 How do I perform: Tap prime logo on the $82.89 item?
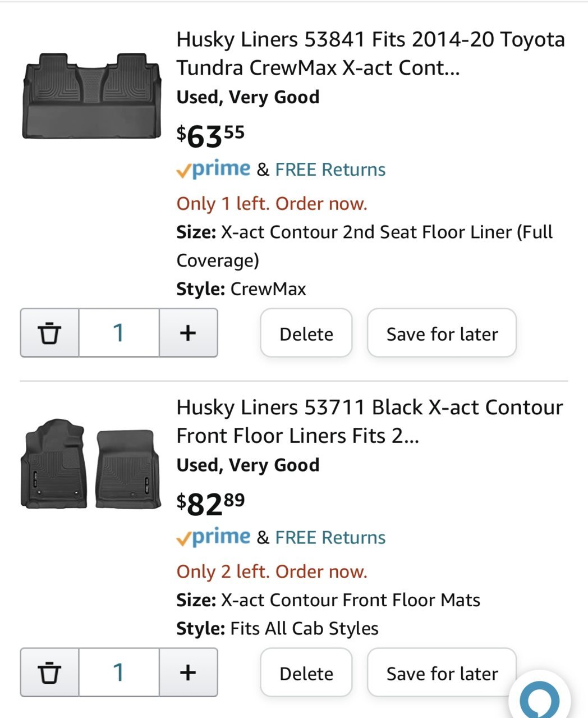(213, 537)
